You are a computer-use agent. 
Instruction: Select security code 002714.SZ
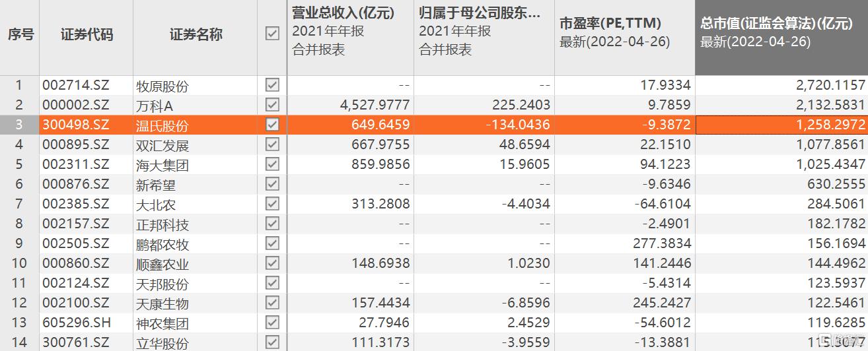tap(76, 85)
